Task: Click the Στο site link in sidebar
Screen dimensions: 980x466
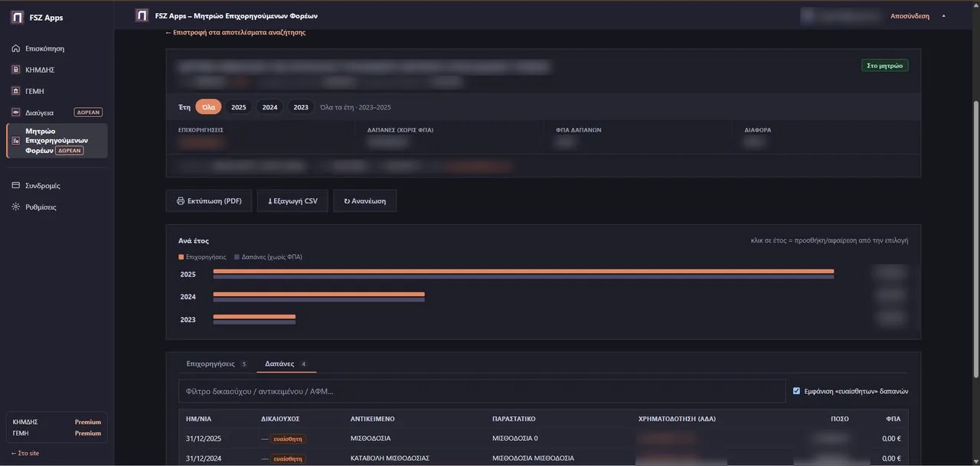Action: coord(24,453)
